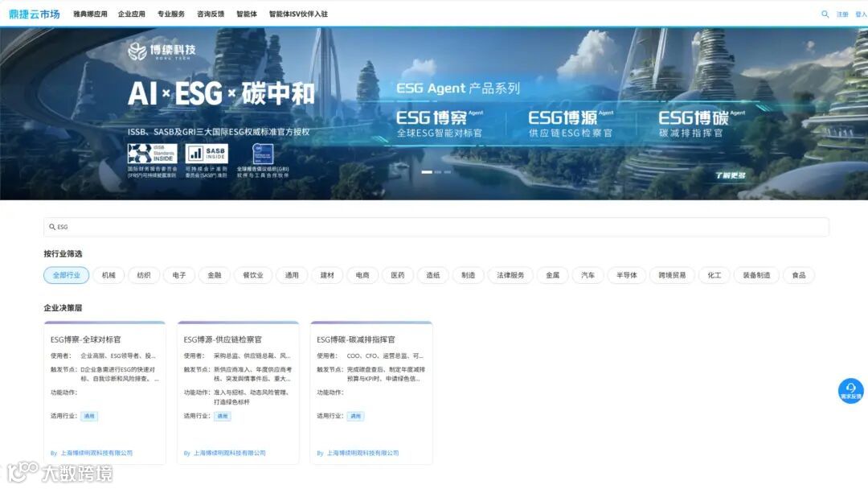This screenshot has height=489, width=868.
Task: Filter by 金融 industry
Action: pos(215,275)
